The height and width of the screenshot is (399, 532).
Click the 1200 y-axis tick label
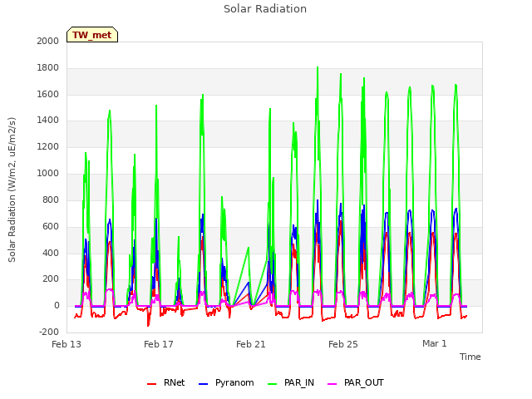[48, 147]
